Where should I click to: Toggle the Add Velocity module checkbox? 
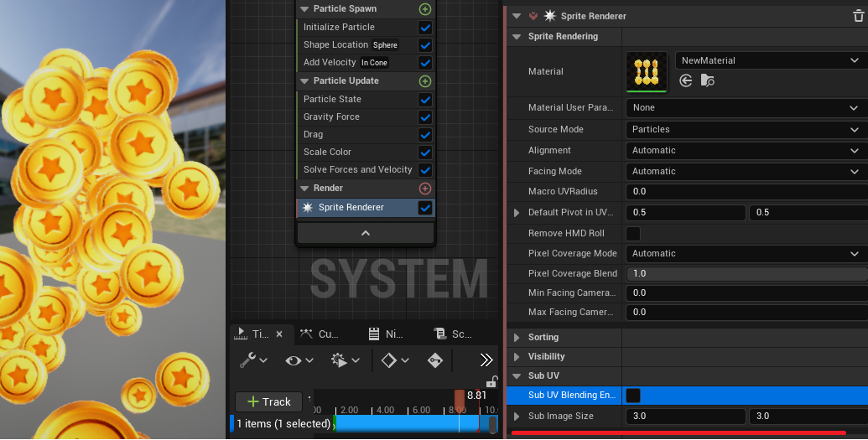(x=425, y=63)
